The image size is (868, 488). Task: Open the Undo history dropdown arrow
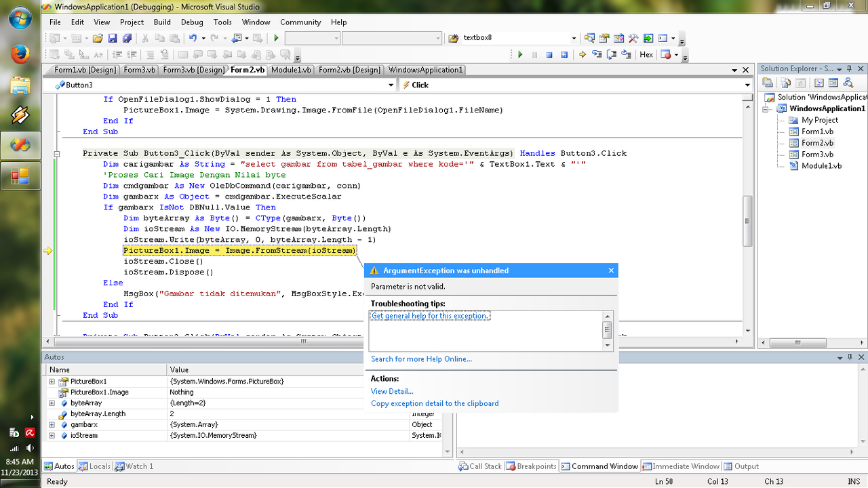click(x=203, y=38)
